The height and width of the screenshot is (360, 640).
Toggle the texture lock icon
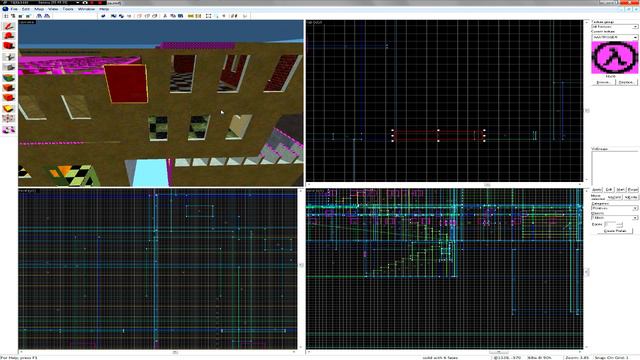click(234, 16)
